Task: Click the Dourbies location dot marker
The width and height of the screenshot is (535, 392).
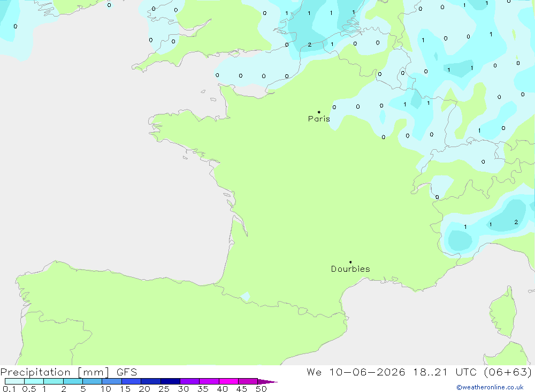Action: (350, 262)
